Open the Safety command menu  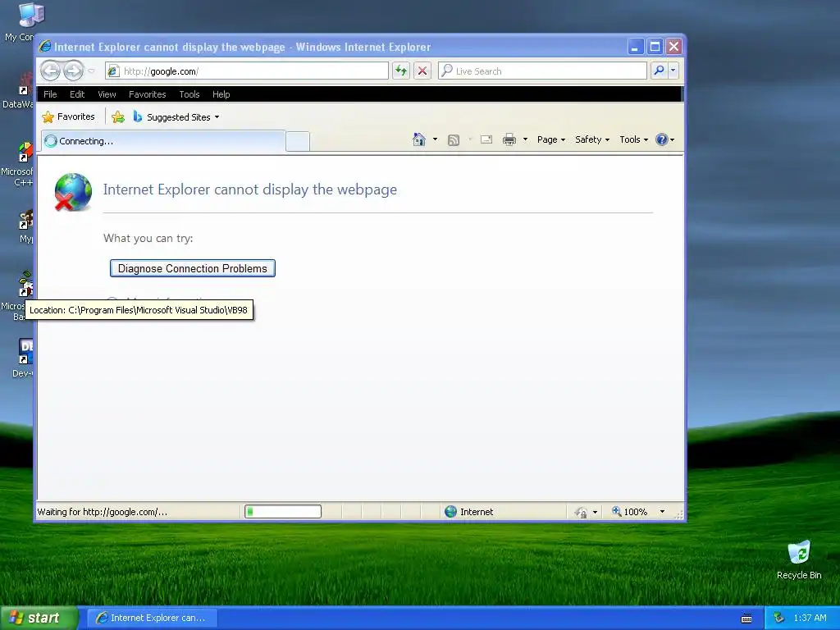(x=592, y=139)
